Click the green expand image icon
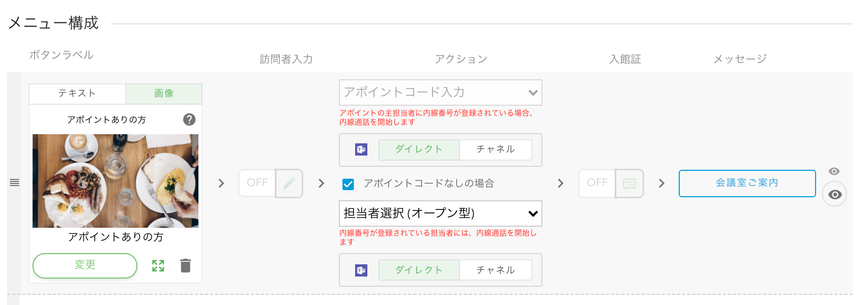 (x=158, y=265)
